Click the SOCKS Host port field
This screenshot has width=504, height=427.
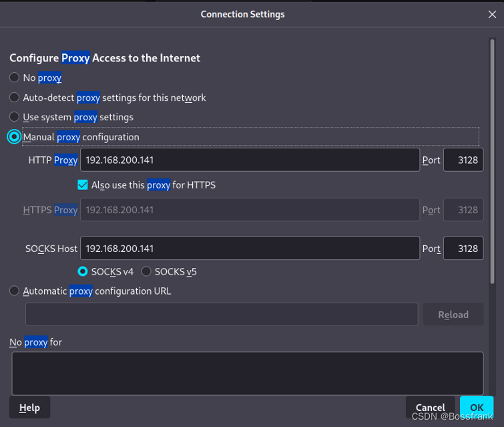pyautogui.click(x=463, y=248)
